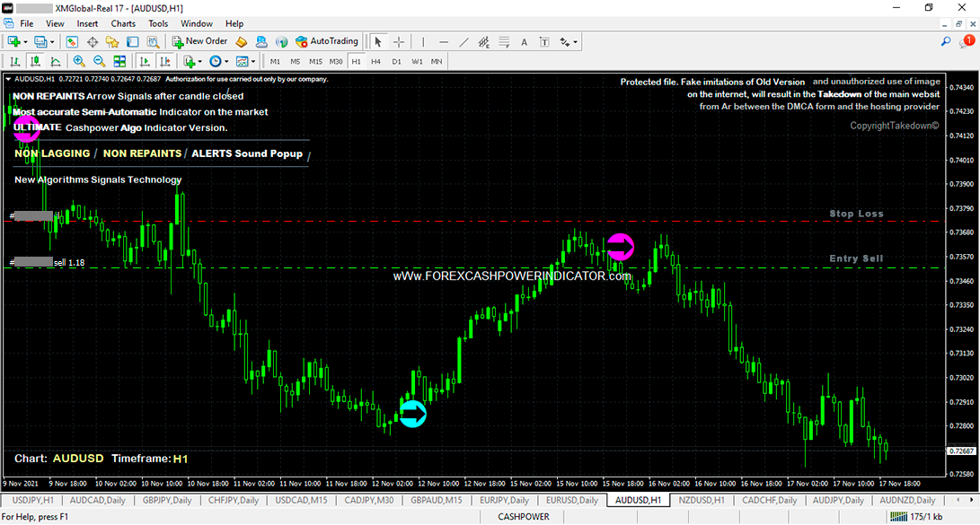Open the File menu
The height and width of the screenshot is (525, 980).
27,23
